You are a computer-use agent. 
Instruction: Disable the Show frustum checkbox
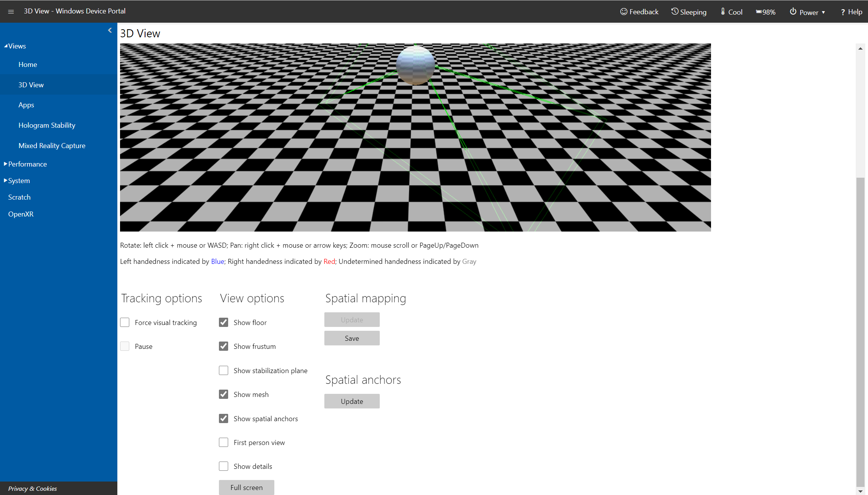point(224,346)
